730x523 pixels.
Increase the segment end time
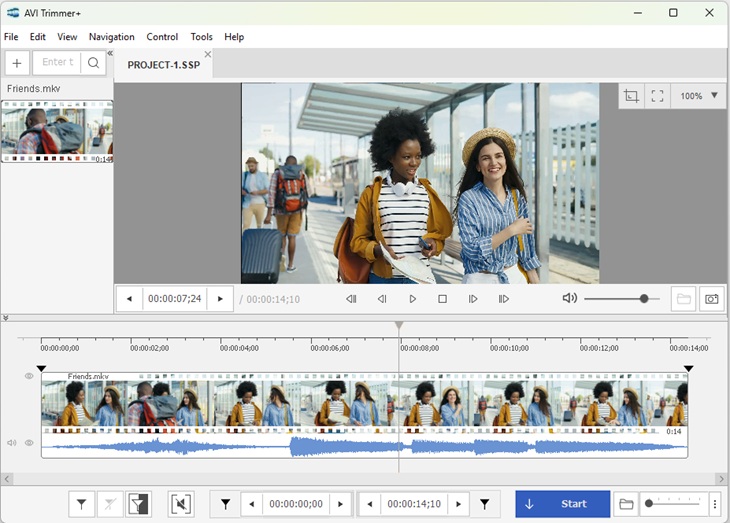tap(459, 504)
